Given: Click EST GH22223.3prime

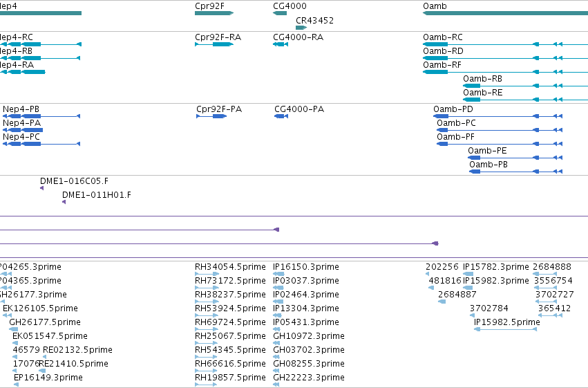Looking at the screenshot, I should point(308,378).
